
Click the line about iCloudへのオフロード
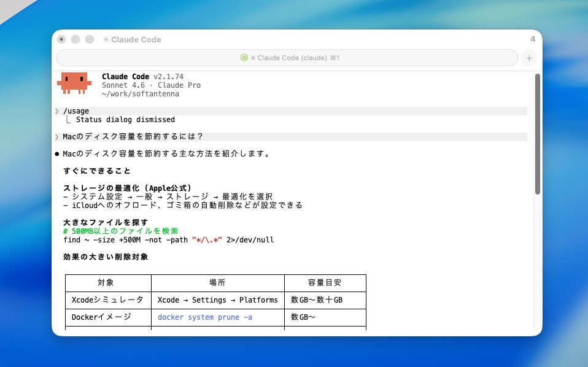click(183, 205)
